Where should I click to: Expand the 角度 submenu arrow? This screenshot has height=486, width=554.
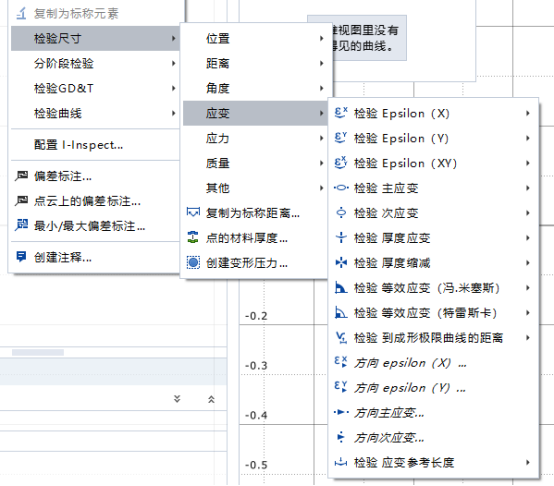[x=322, y=88]
